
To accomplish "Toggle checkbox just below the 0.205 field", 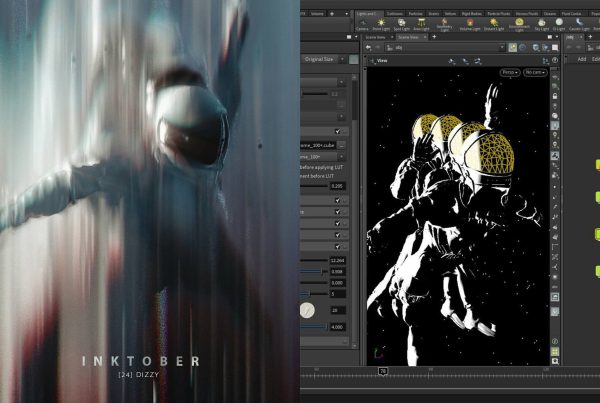I will pos(338,200).
